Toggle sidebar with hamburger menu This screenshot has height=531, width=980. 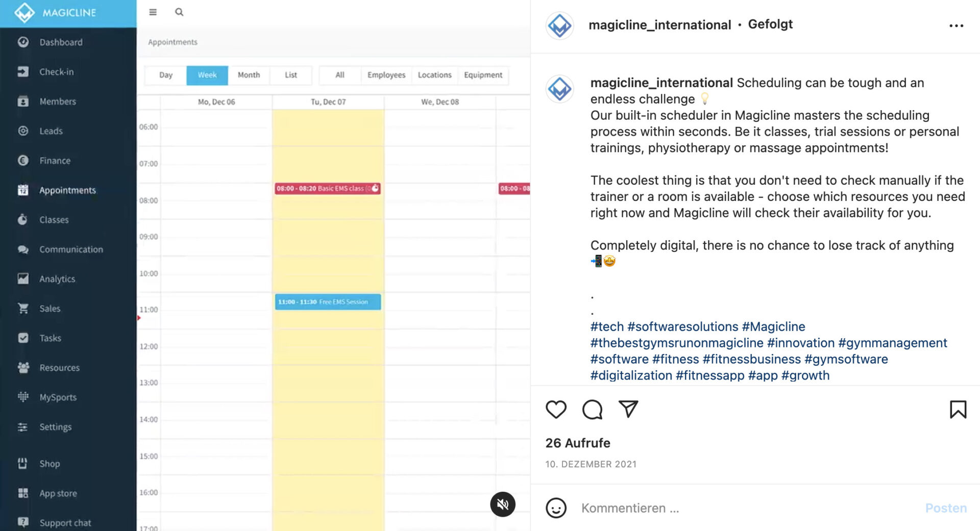[153, 12]
